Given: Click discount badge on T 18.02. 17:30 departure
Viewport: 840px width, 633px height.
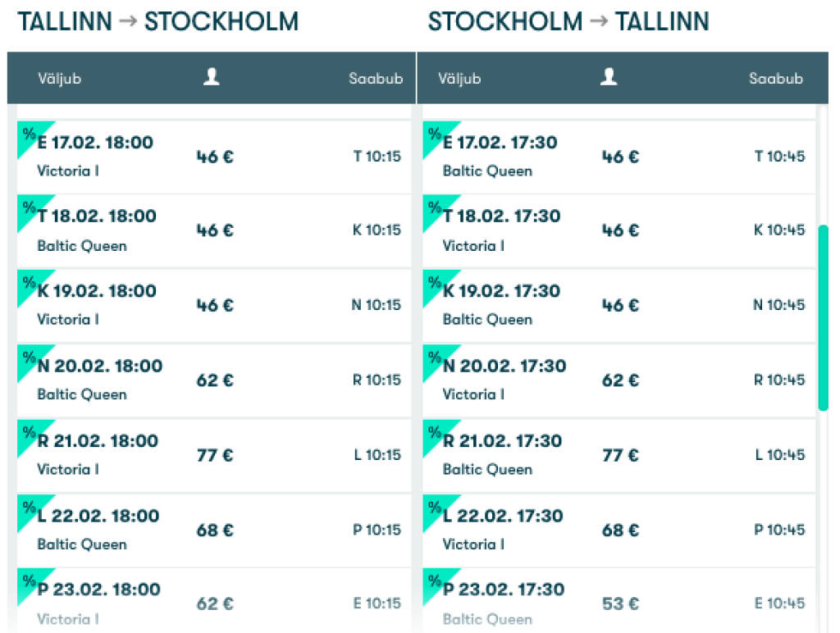Looking at the screenshot, I should tap(435, 207).
